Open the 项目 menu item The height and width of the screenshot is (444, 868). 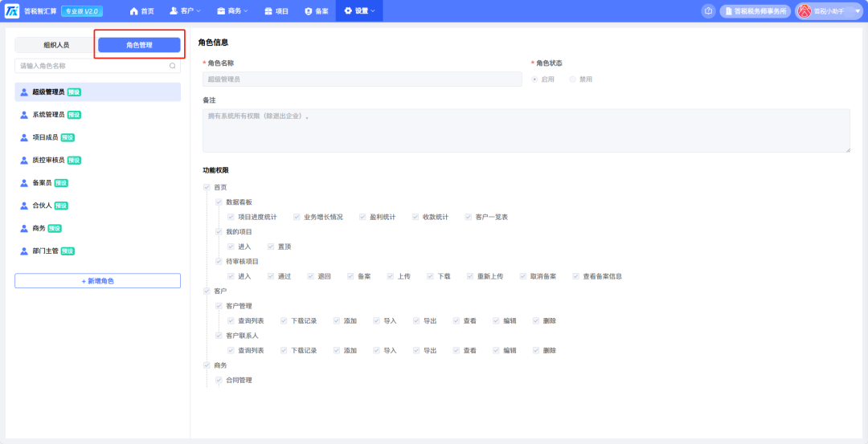click(276, 11)
